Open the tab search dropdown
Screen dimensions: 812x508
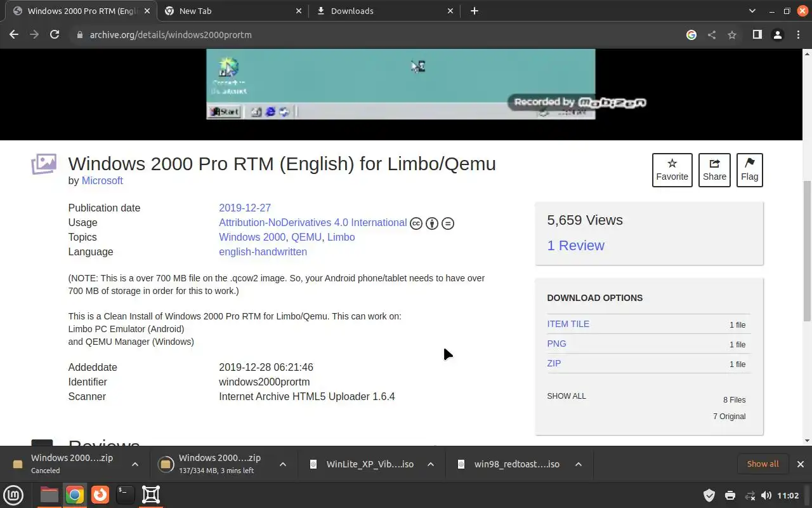tap(752, 11)
